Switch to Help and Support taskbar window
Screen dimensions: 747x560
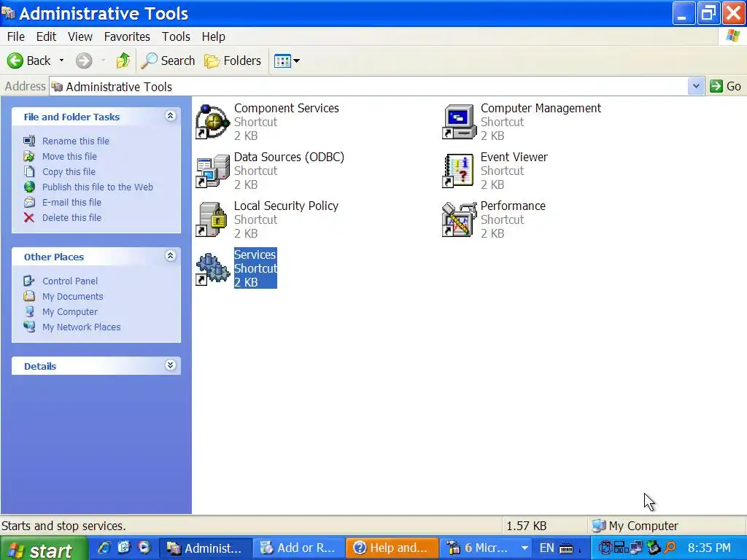click(x=392, y=548)
